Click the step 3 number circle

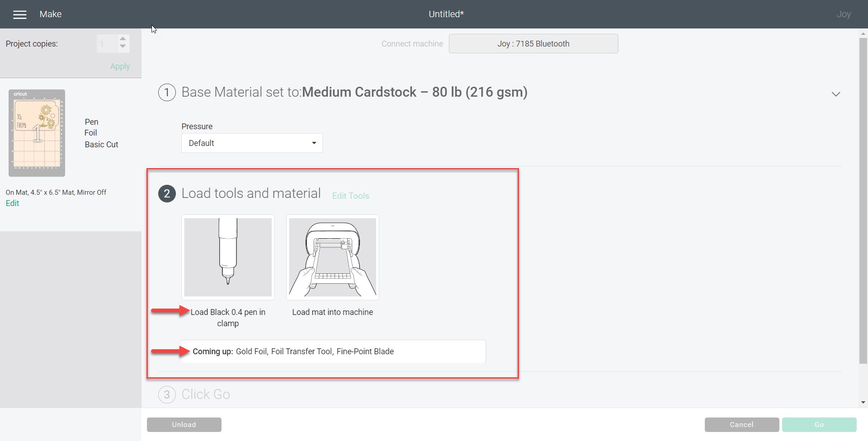(167, 394)
